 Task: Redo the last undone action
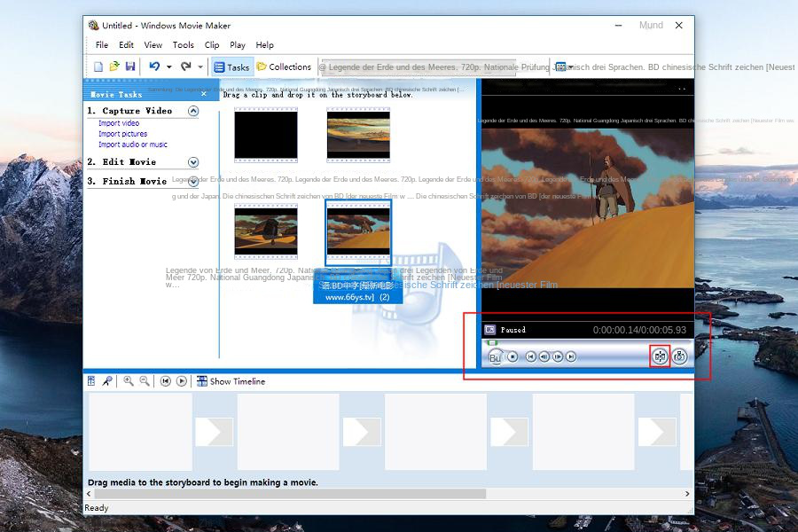pos(186,66)
